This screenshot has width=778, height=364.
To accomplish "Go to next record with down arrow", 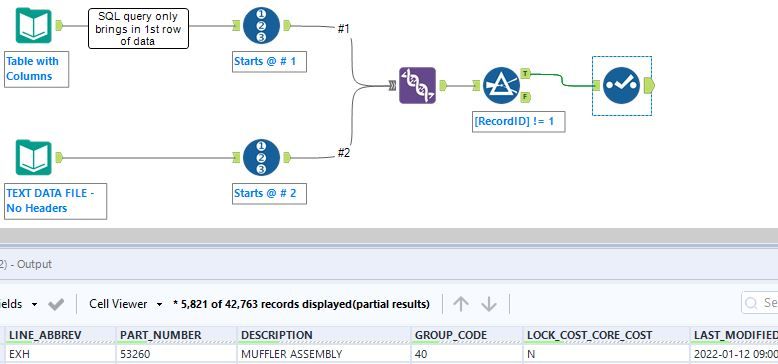I will pyautogui.click(x=489, y=304).
